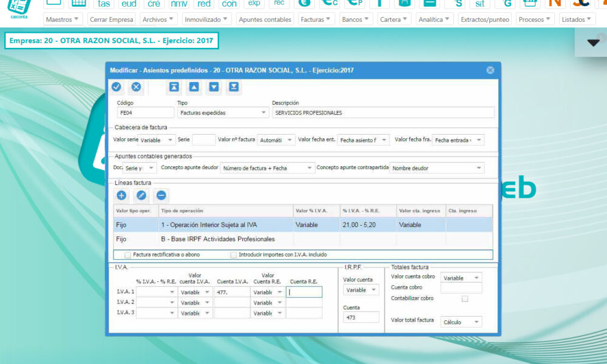Click the 'tas' toolbar shortcut
607x364 pixels.
[x=104, y=4]
